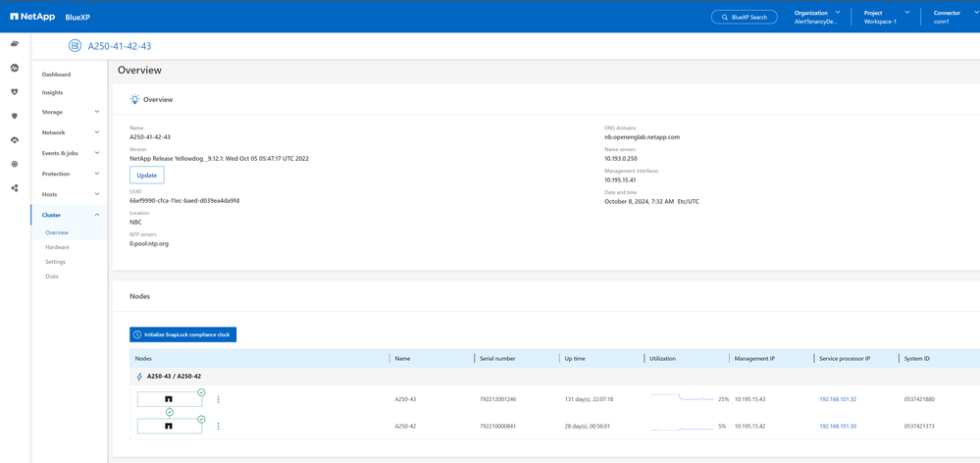This screenshot has width=980, height=463.
Task: Click the BlueXP Search box
Action: (x=744, y=17)
